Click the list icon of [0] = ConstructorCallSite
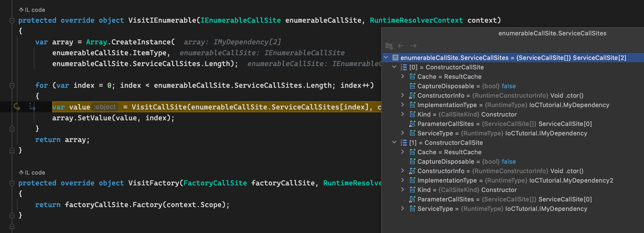The height and width of the screenshot is (233, 644). [x=403, y=67]
